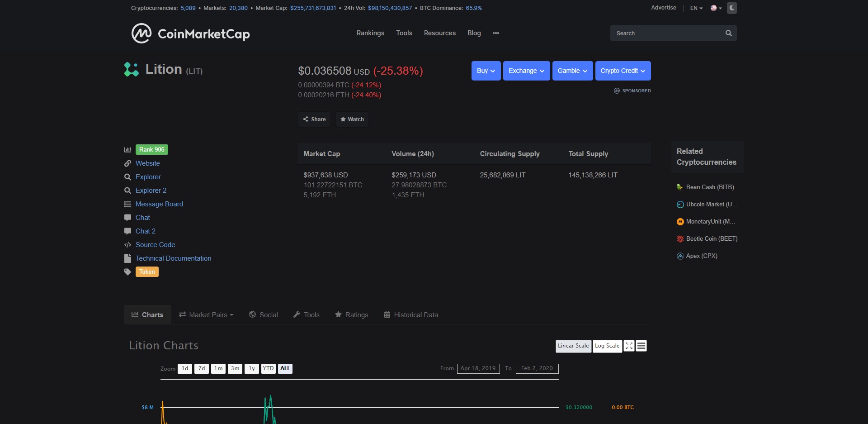The image size is (868, 424).
Task: Click the To date field Feb 2, 2020
Action: coord(537,368)
